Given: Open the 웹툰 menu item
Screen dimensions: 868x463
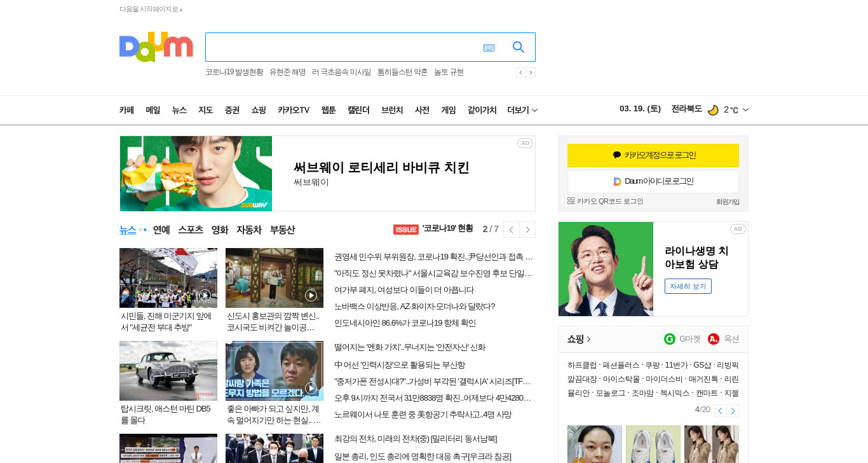Looking at the screenshot, I should click(x=329, y=110).
